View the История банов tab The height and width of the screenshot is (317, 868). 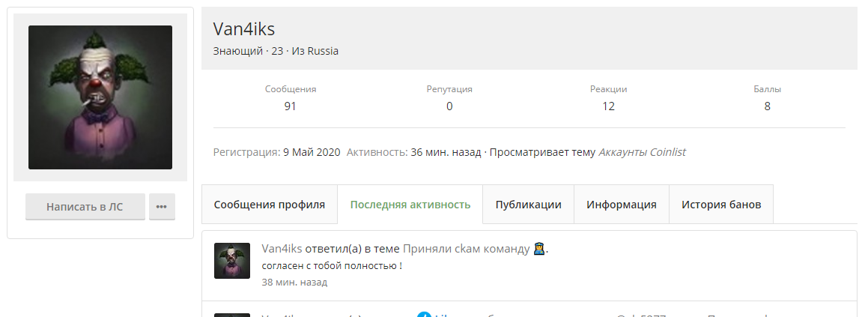(721, 205)
